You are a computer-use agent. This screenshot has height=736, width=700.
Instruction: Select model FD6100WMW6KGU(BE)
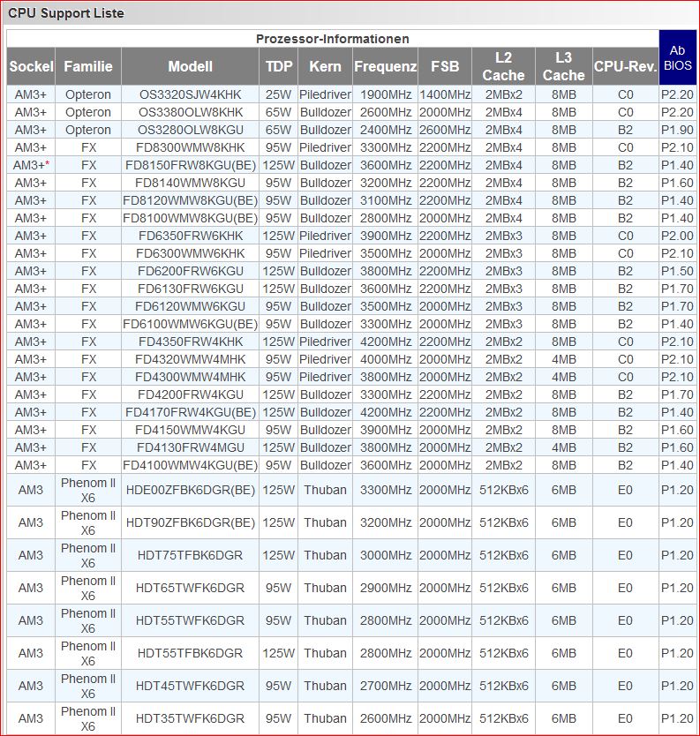tap(190, 324)
